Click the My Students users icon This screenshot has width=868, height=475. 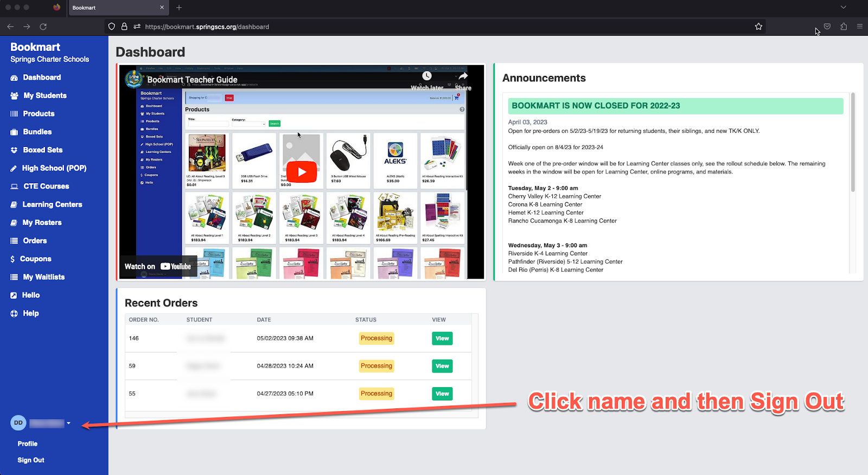14,95
